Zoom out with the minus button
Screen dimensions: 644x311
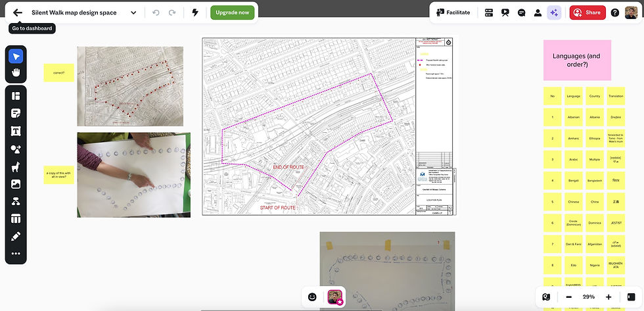569,297
